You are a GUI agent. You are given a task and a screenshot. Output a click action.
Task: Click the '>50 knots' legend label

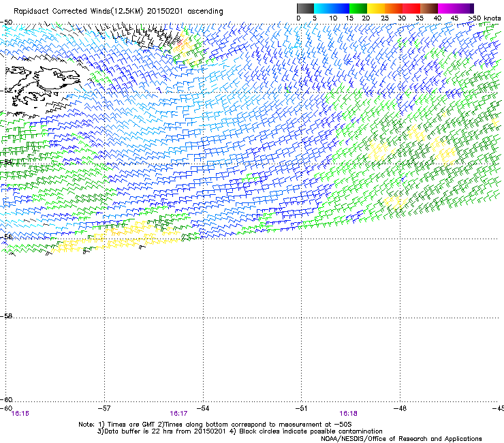(484, 18)
